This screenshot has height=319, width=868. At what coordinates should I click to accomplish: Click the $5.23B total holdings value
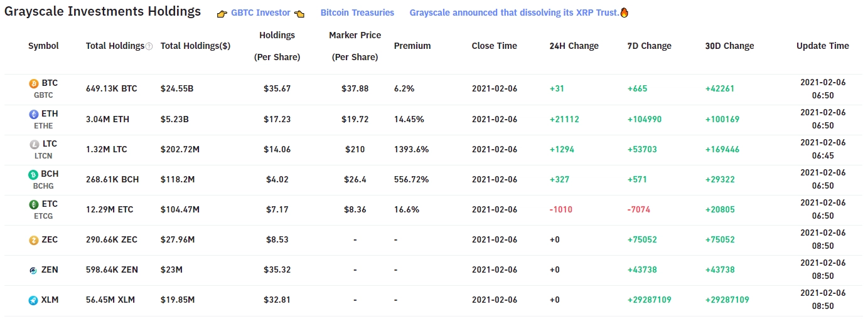point(175,119)
